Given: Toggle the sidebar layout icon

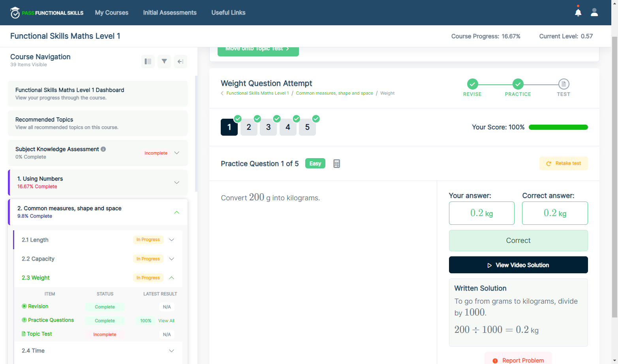Looking at the screenshot, I should tap(148, 62).
